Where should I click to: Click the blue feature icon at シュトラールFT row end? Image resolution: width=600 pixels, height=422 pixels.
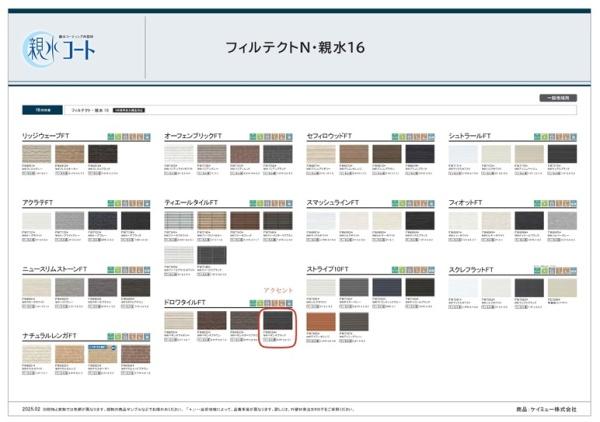574,137
